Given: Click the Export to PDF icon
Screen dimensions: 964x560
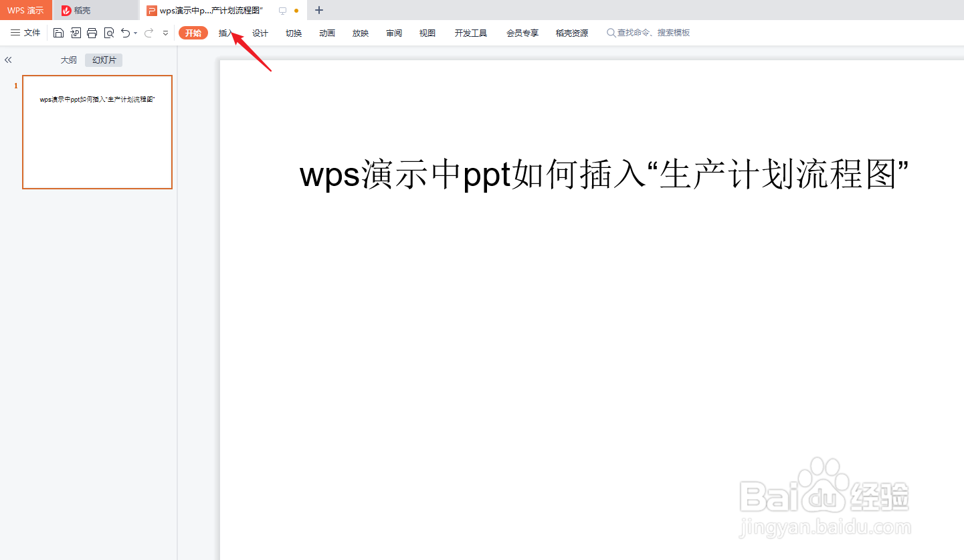Looking at the screenshot, I should point(75,33).
